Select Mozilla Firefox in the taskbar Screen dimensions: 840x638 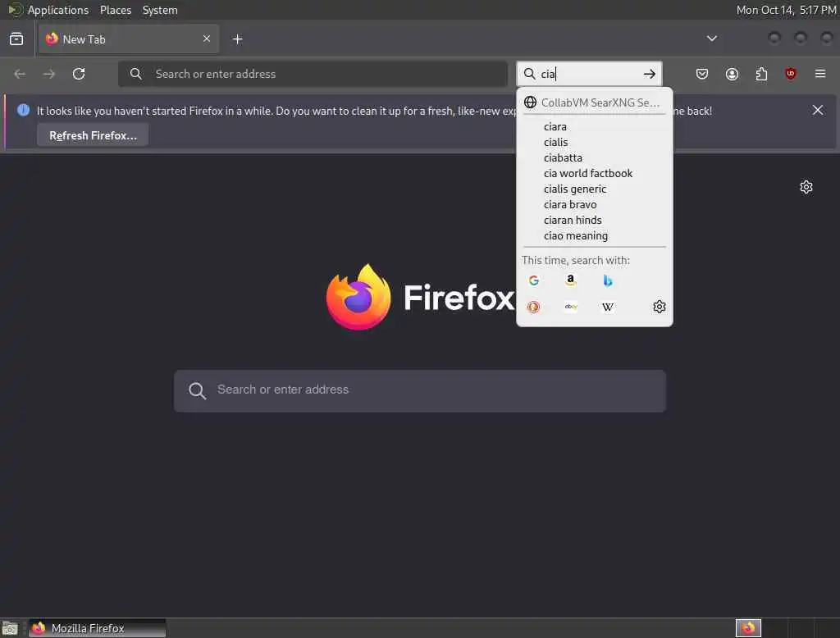[x=97, y=628]
